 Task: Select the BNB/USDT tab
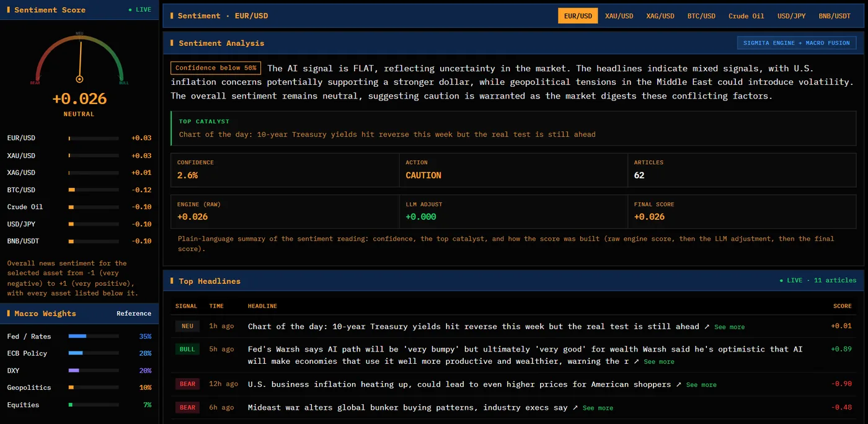[x=835, y=16]
